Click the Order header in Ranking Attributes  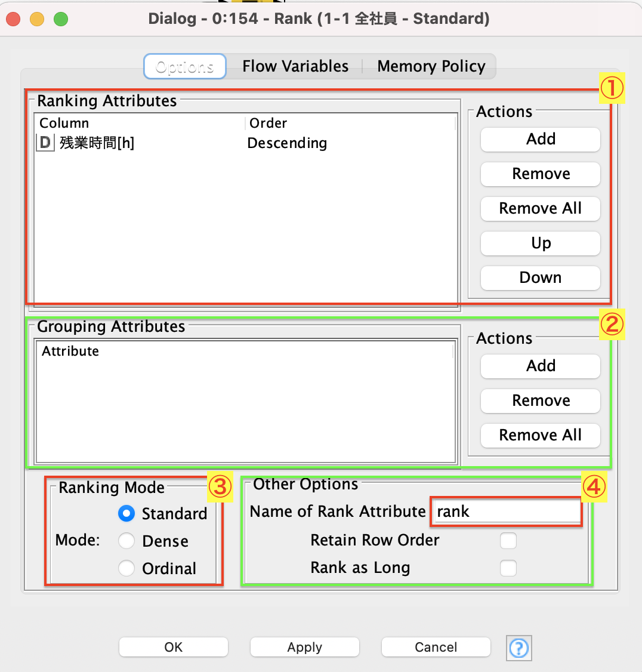pos(350,123)
